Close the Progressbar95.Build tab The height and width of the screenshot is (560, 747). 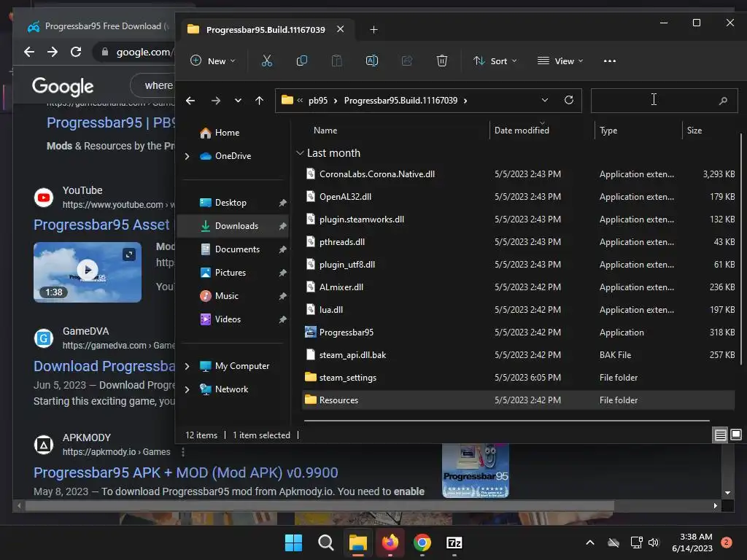click(341, 29)
